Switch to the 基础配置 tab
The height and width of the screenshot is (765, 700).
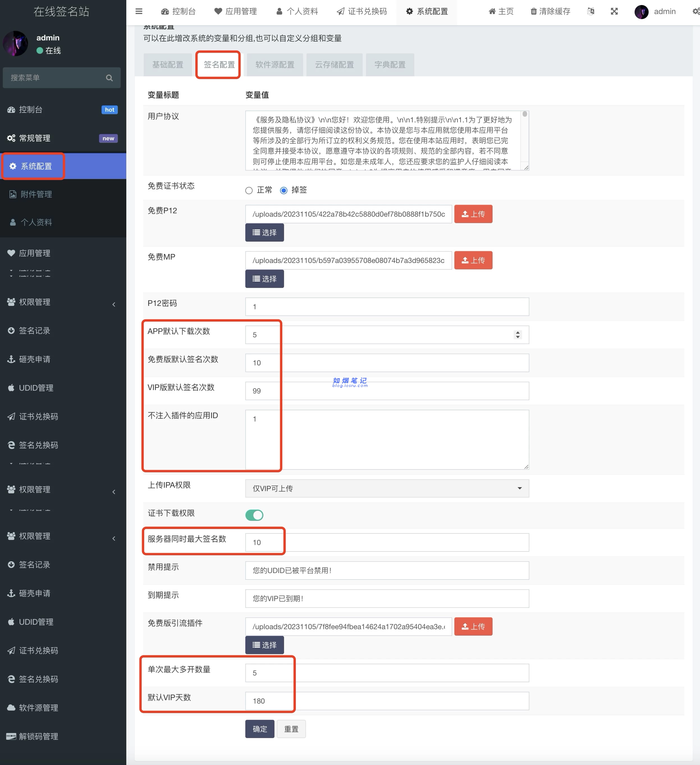point(168,65)
